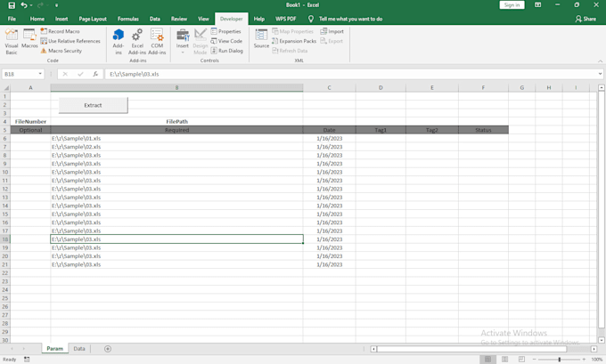Toggle Use Relative References
Viewport: 606px width, 364px height.
[71, 41]
